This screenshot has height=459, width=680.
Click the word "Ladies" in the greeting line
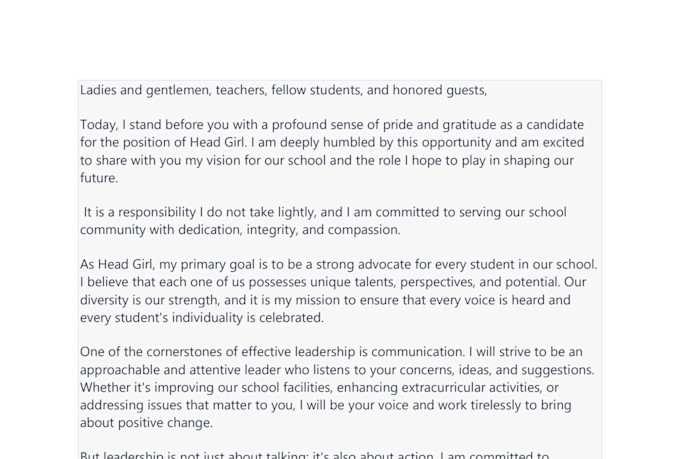click(x=99, y=90)
